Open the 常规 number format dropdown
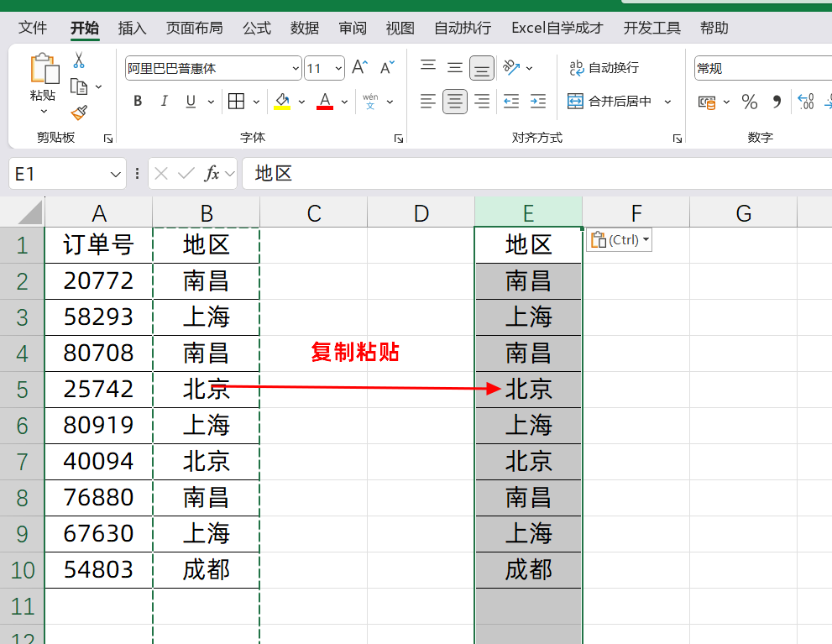Screen dimensions: 832x644 (x=763, y=69)
